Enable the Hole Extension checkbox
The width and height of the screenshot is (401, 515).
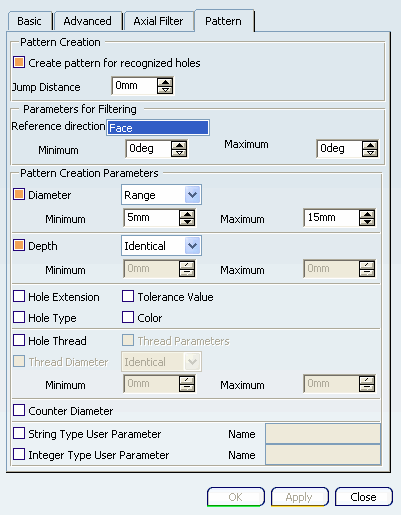tap(19, 296)
